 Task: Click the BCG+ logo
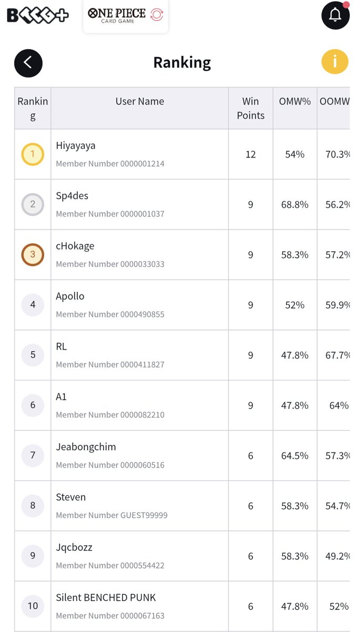(x=37, y=15)
